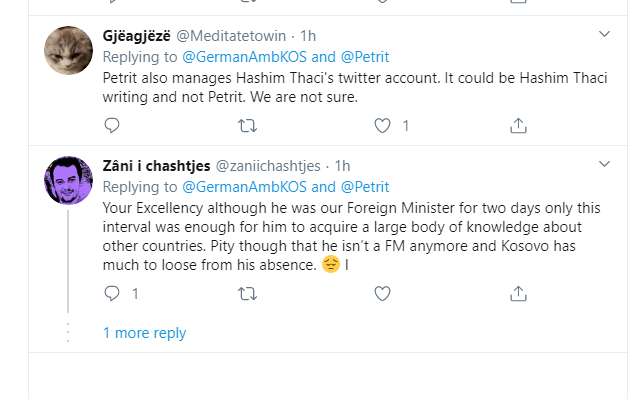Image resolution: width=643 pixels, height=399 pixels.
Task: Reply to Gjëagjëzë's tweet
Action: click(112, 125)
